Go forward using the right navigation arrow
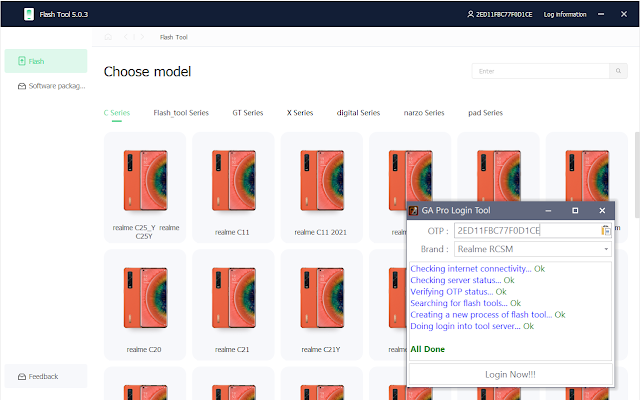 click(x=142, y=37)
